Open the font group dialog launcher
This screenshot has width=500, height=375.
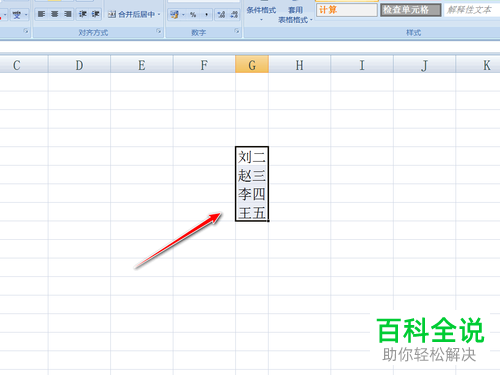click(26, 31)
